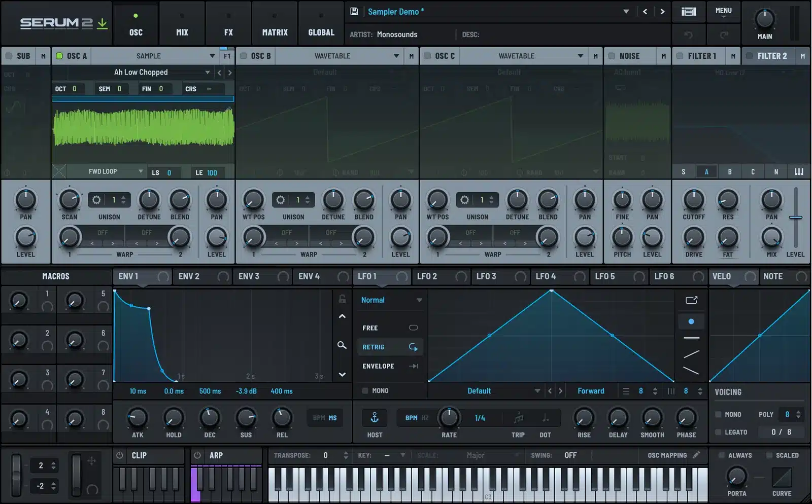The image size is (812, 504).
Task: Click the LFO export shape icon
Action: pos(691,300)
